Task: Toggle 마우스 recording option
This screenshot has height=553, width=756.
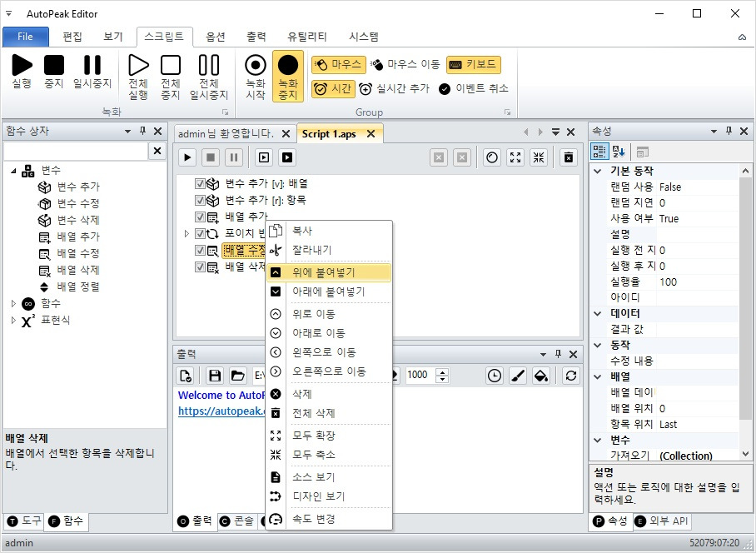Action: (x=339, y=64)
